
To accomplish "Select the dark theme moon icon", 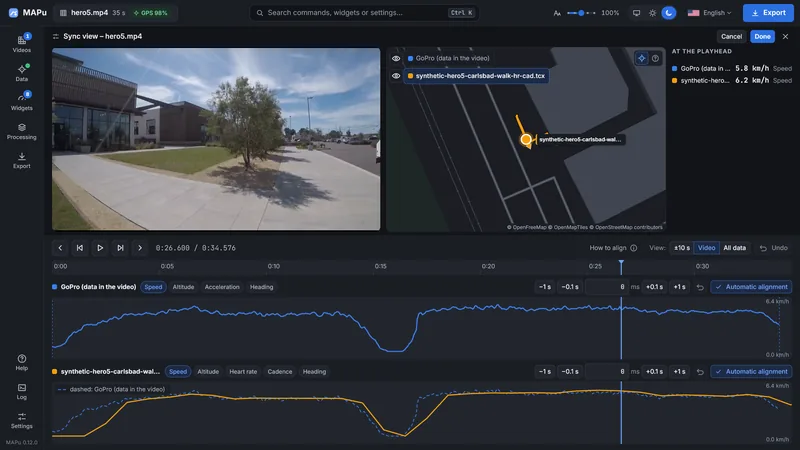I will point(669,13).
